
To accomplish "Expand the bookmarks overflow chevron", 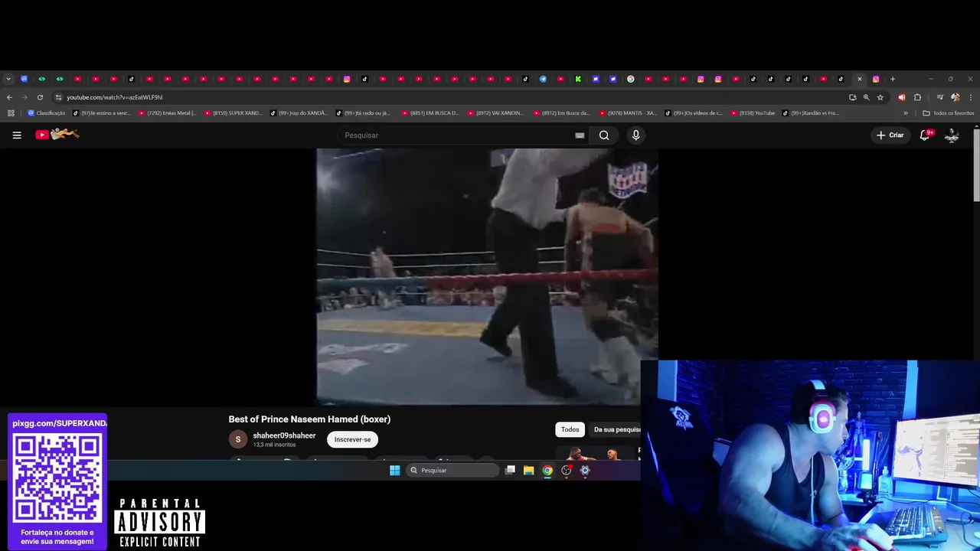I will click(x=906, y=113).
